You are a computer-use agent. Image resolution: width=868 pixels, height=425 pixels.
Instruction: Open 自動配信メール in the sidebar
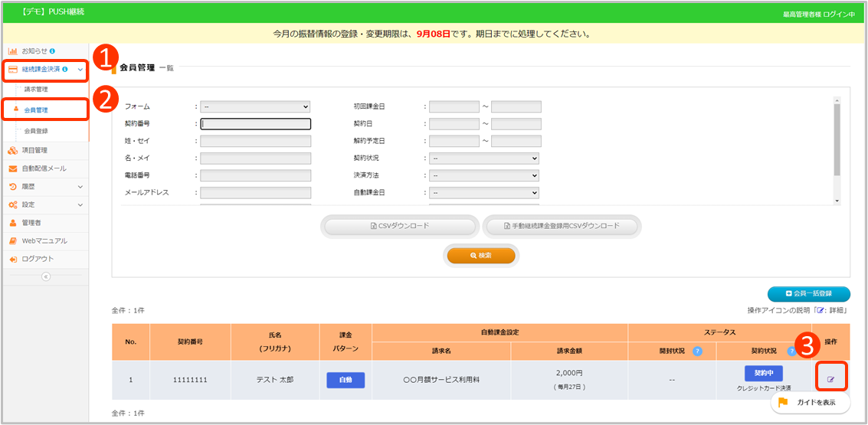pyautogui.click(x=44, y=168)
